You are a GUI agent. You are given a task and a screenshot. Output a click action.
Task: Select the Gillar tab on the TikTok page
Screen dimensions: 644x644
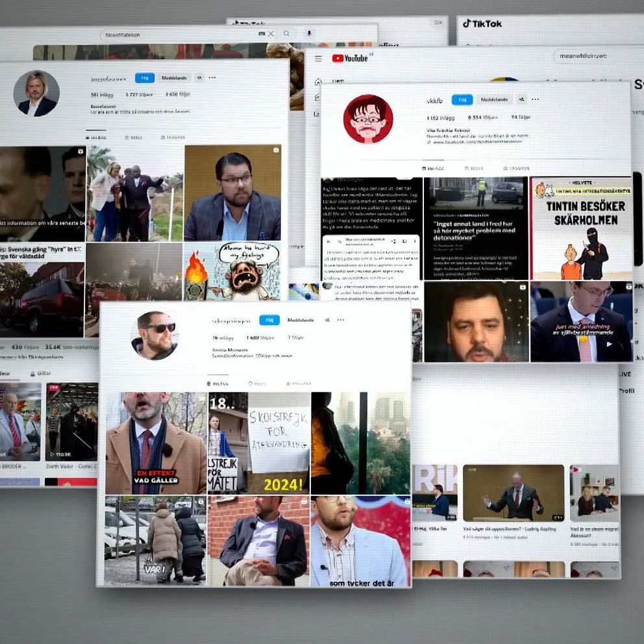coord(41,374)
